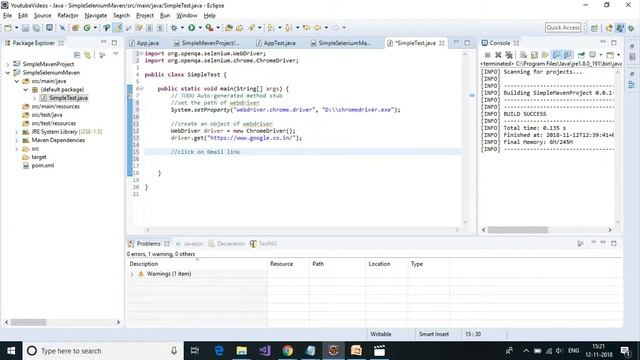Screen dimensions: 640x360
Task: Switch to the Java perspective icon
Action: click(x=620, y=28)
